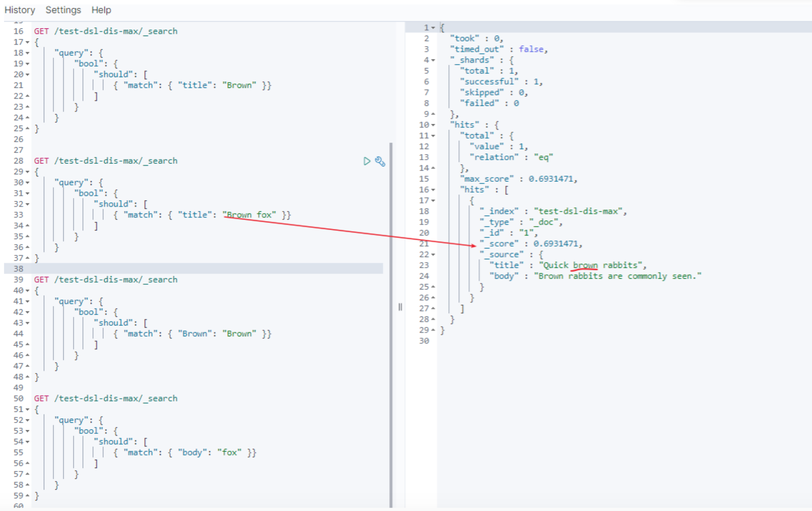
Task: Run the request with the play icon
Action: (367, 161)
